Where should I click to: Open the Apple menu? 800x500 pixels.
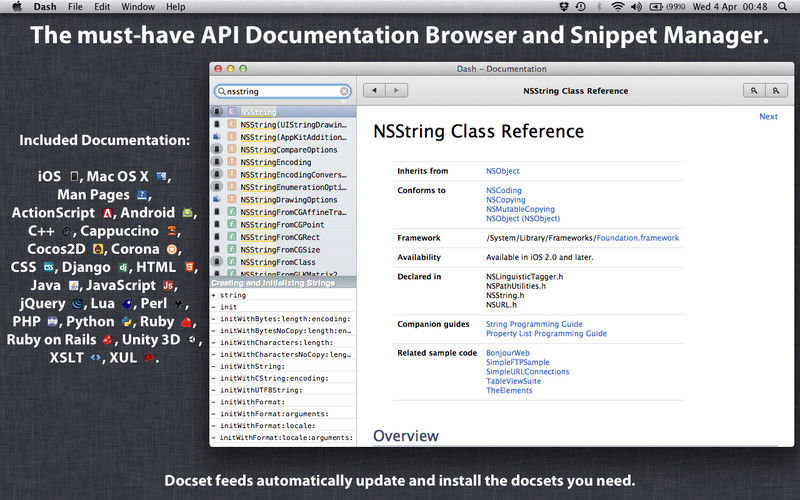point(17,7)
